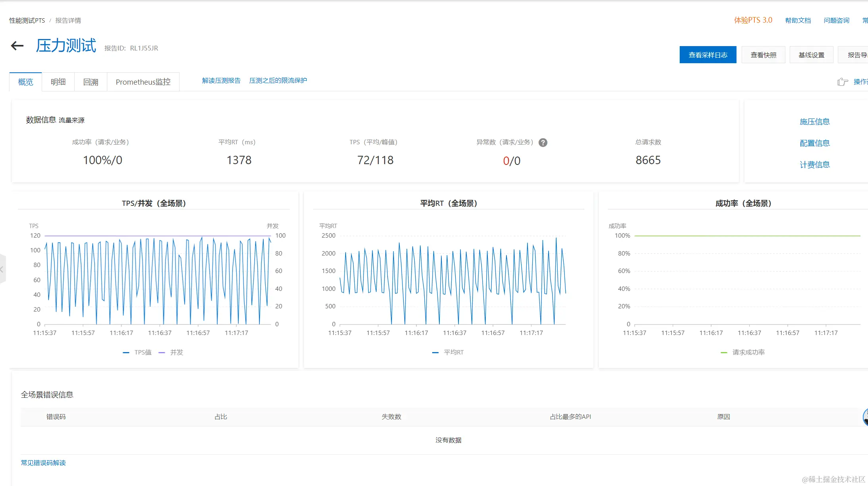This screenshot has height=486, width=868.
Task: Open 基线设置 button
Action: pos(811,55)
